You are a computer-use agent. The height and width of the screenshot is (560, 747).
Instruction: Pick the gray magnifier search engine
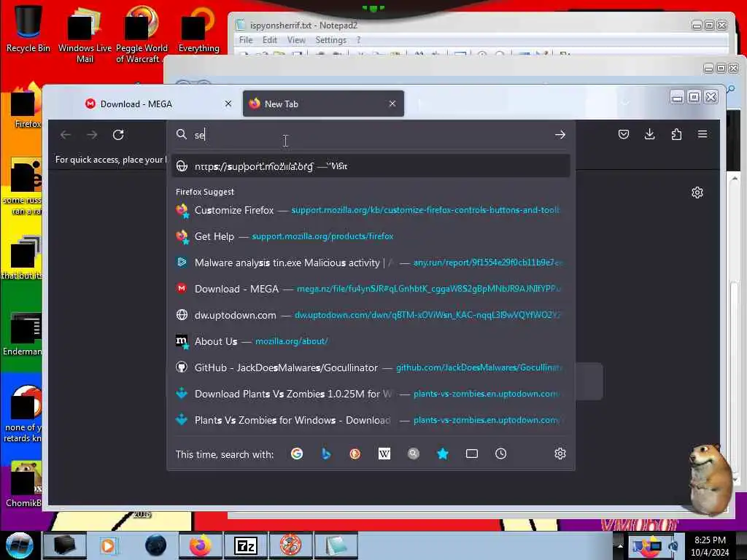(x=414, y=454)
